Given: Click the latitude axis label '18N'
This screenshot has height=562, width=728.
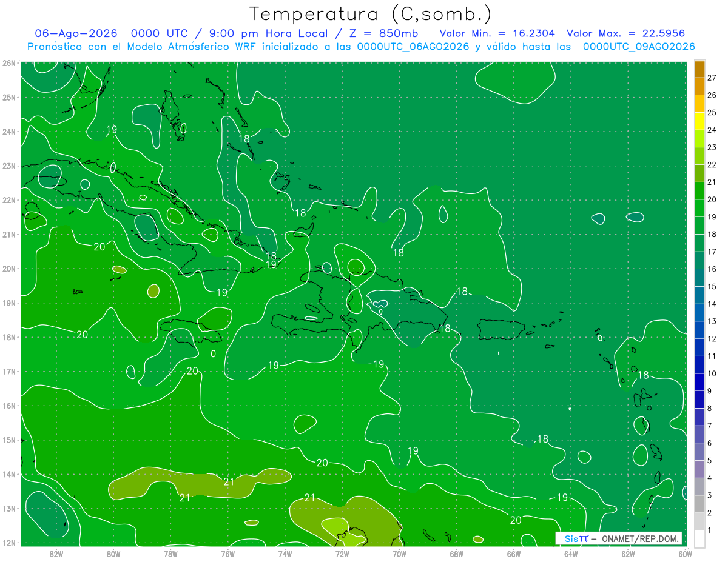Looking at the screenshot, I should (9, 337).
